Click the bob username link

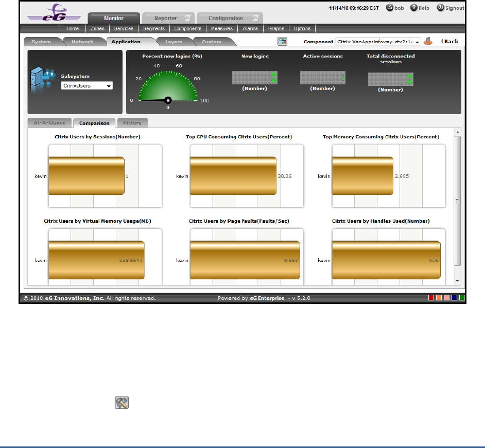point(400,8)
